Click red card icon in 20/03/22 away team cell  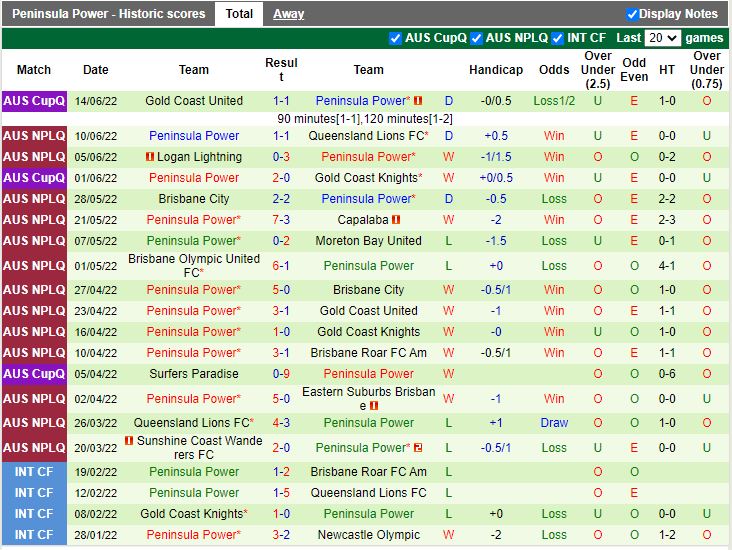coord(418,448)
